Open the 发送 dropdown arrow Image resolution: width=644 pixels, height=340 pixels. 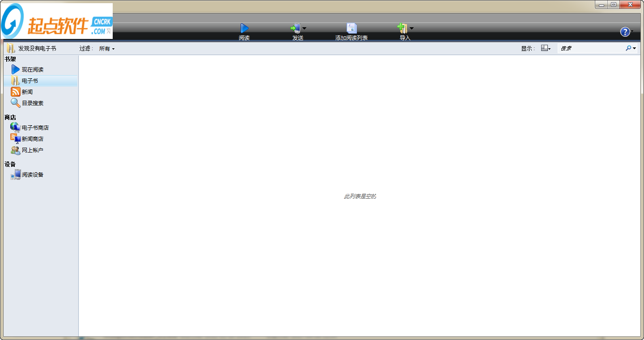point(305,28)
